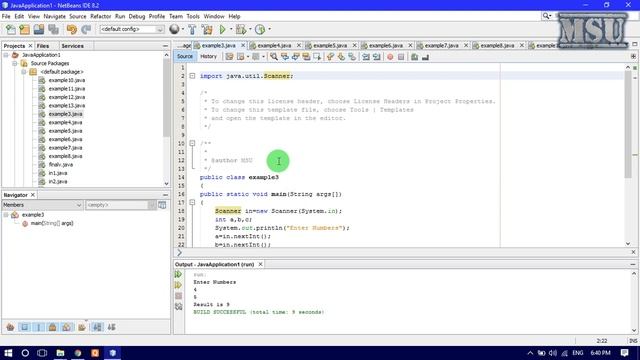This screenshot has width=640, height=360.
Task: Collapse the default package node
Action: (24, 72)
